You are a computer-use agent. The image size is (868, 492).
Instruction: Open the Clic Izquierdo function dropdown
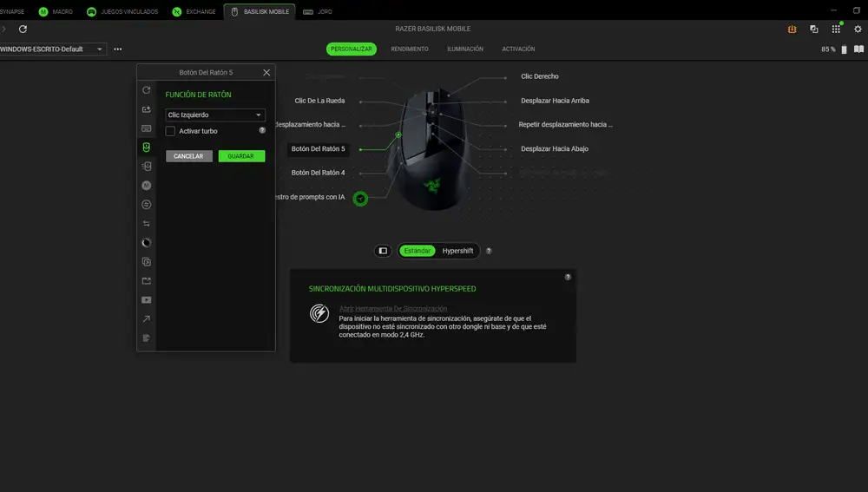pos(214,115)
